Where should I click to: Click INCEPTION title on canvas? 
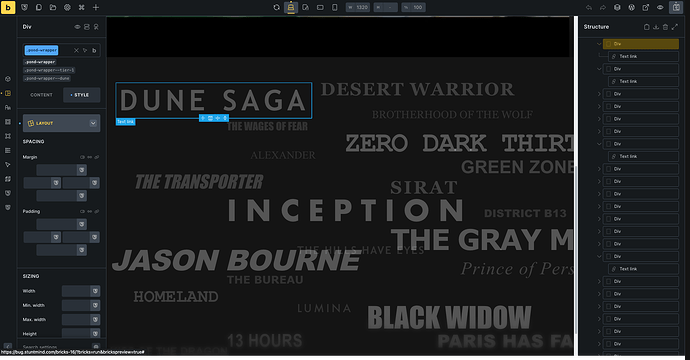(346, 210)
